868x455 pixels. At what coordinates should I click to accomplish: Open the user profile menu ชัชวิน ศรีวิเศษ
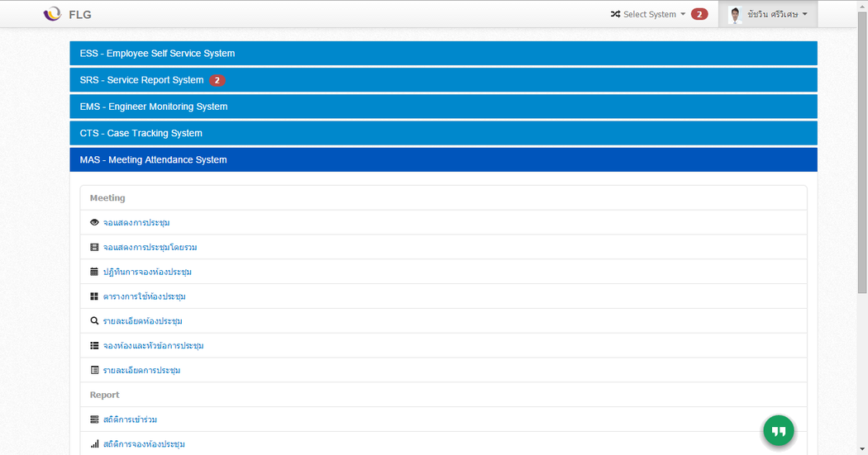768,14
